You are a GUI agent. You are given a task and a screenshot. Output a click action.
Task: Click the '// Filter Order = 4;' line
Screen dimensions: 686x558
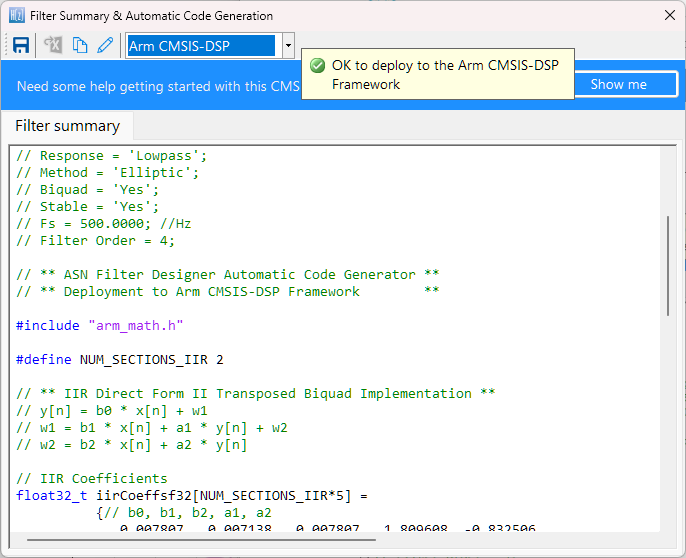95,241
